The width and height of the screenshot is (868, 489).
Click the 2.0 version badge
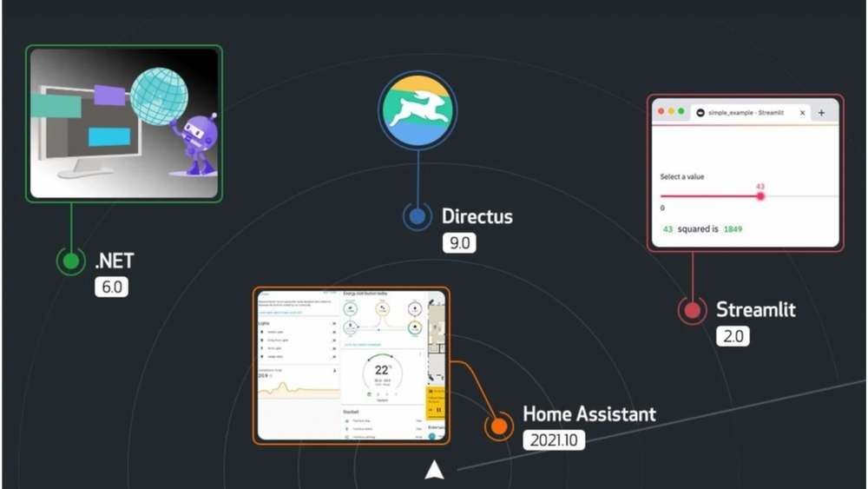tap(733, 336)
